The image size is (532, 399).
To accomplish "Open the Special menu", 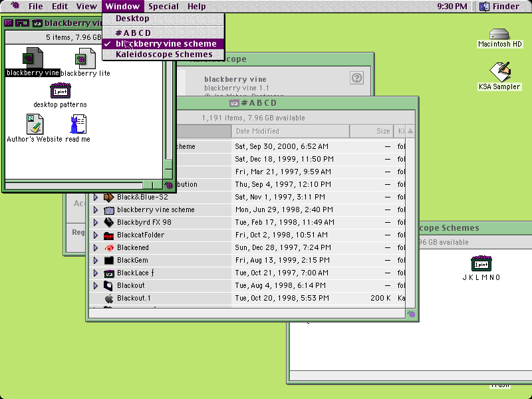I will click(164, 6).
